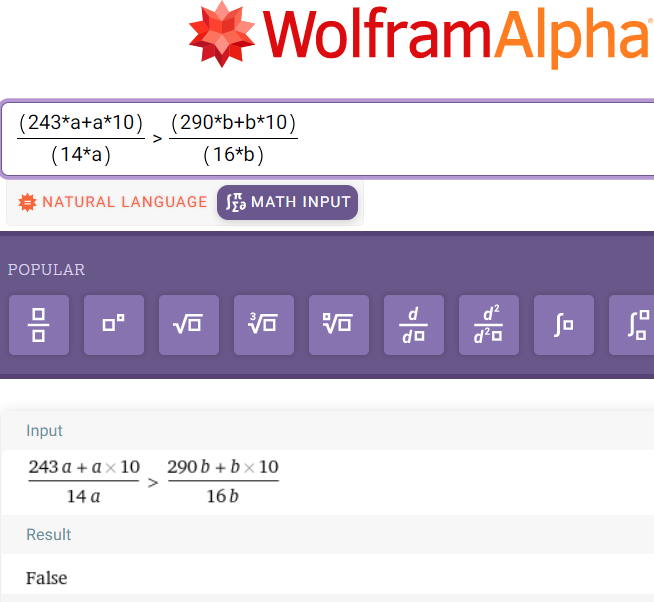This screenshot has width=654, height=602.
Task: Insert the first derivative template
Action: point(414,325)
